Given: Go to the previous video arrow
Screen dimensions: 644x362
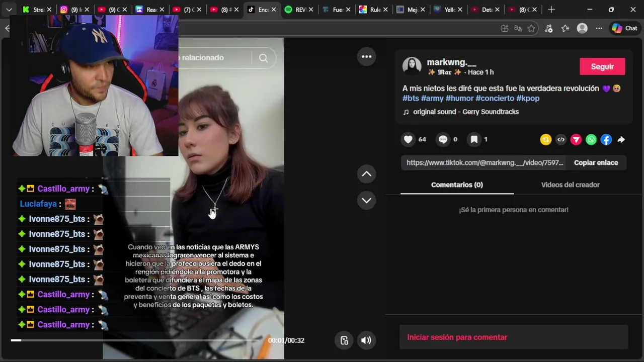Looking at the screenshot, I should [x=366, y=174].
